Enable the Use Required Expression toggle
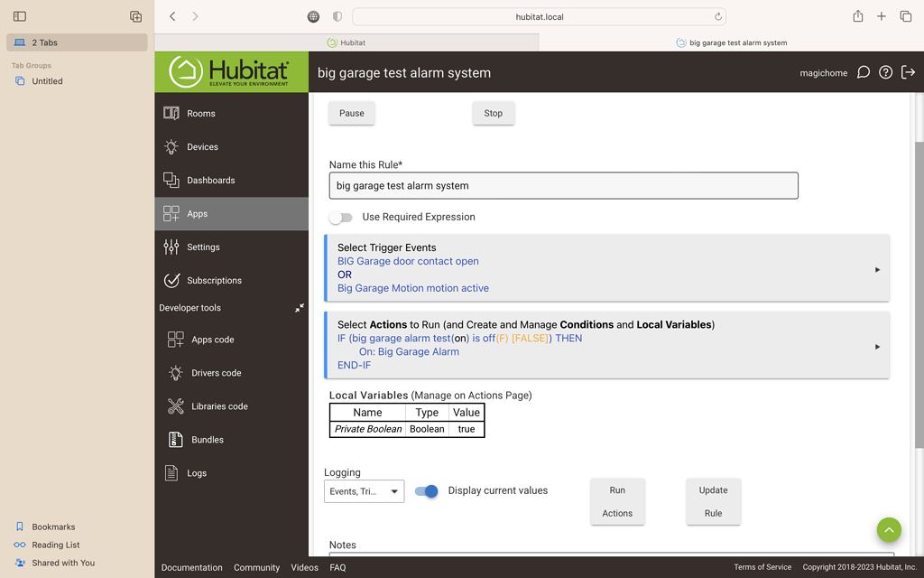Viewport: 924px width, 578px height. [x=340, y=218]
